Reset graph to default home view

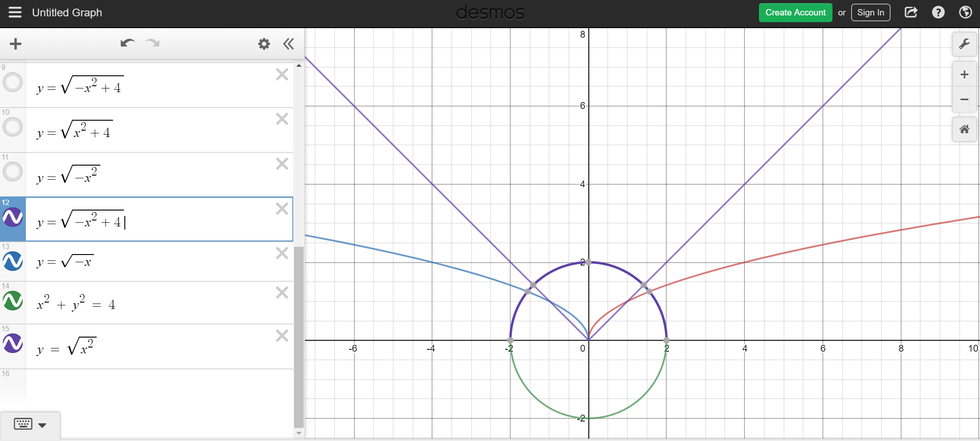[x=964, y=129]
